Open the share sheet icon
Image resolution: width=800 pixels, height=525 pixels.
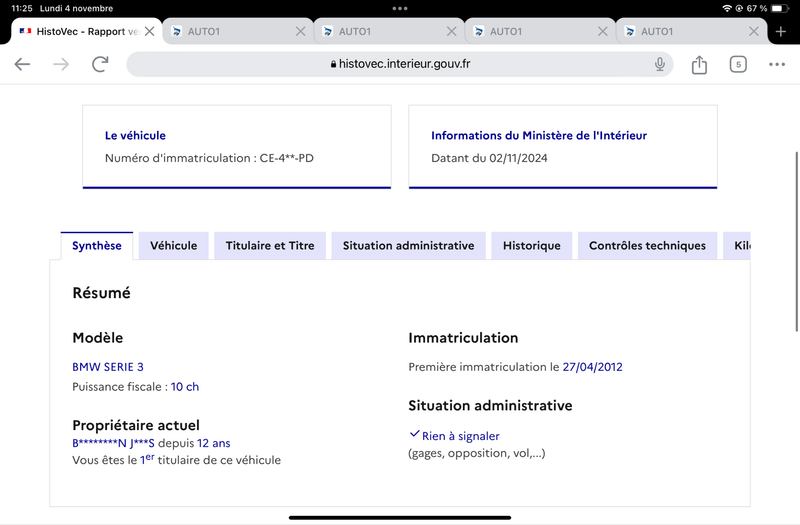coord(699,64)
